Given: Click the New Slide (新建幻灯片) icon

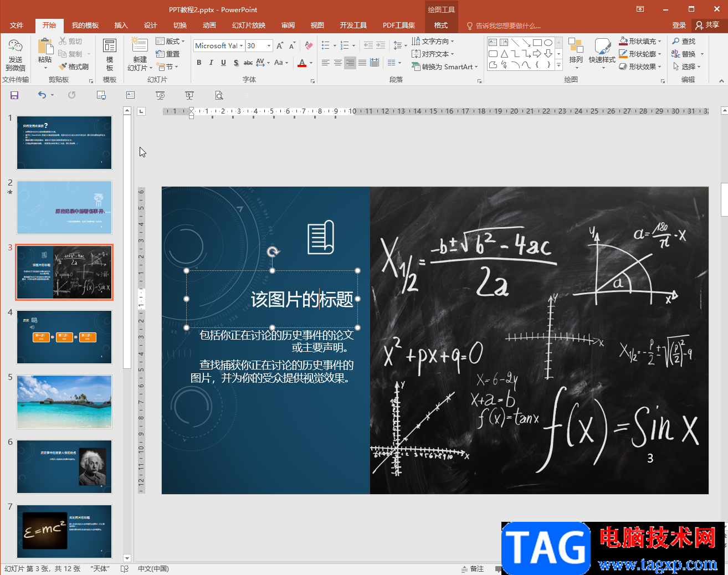Looking at the screenshot, I should tap(140, 45).
